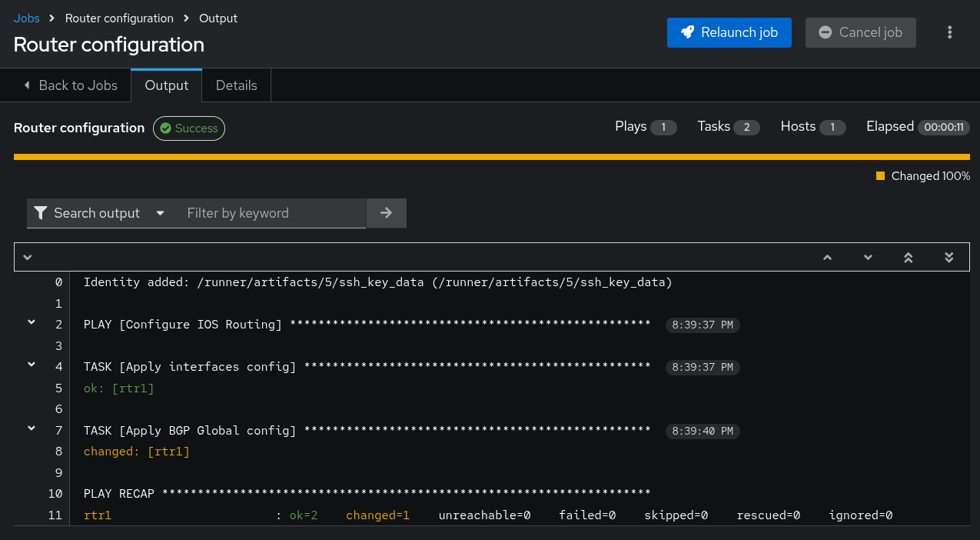
Task: Click 'ignored=0' in the recap
Action: [861, 515]
